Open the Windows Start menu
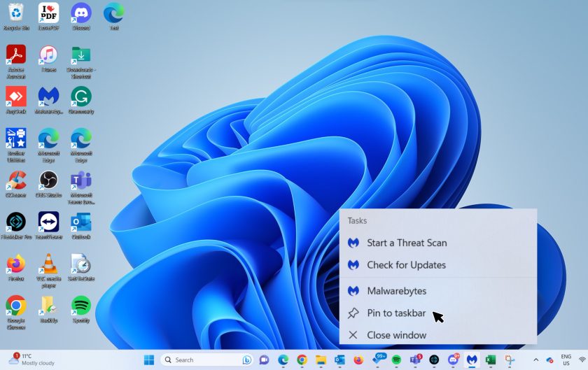588x370 pixels. 149,360
